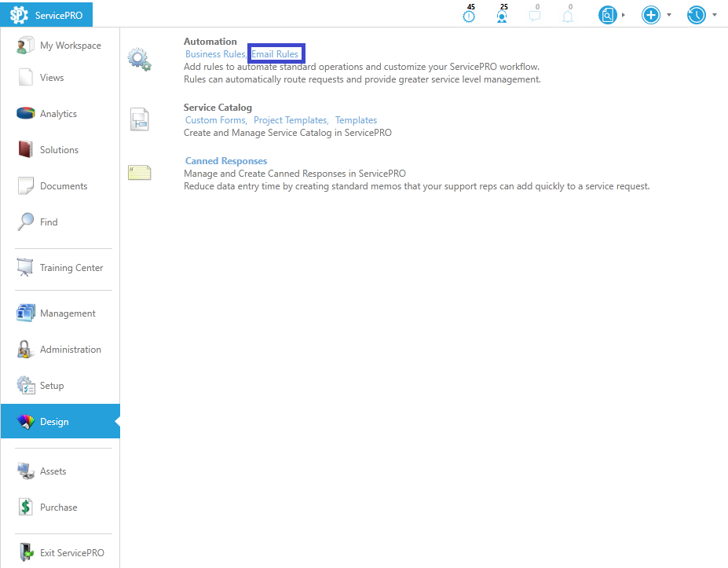Image resolution: width=728 pixels, height=568 pixels.
Task: Open the user queue icon showing 25
Action: (502, 16)
